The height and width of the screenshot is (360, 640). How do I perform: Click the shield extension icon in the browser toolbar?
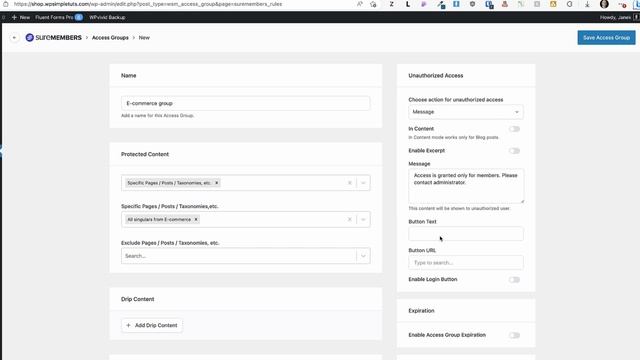[x=472, y=4]
